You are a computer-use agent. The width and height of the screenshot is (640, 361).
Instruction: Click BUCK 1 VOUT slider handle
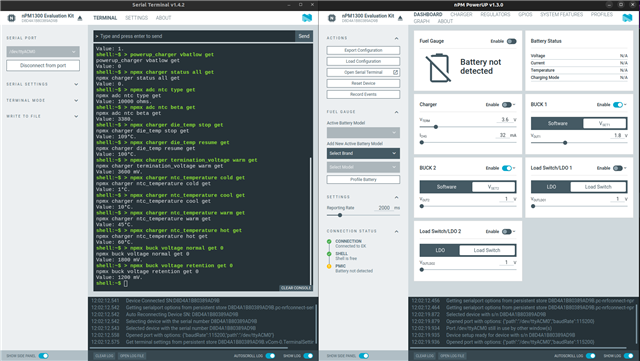click(x=565, y=143)
